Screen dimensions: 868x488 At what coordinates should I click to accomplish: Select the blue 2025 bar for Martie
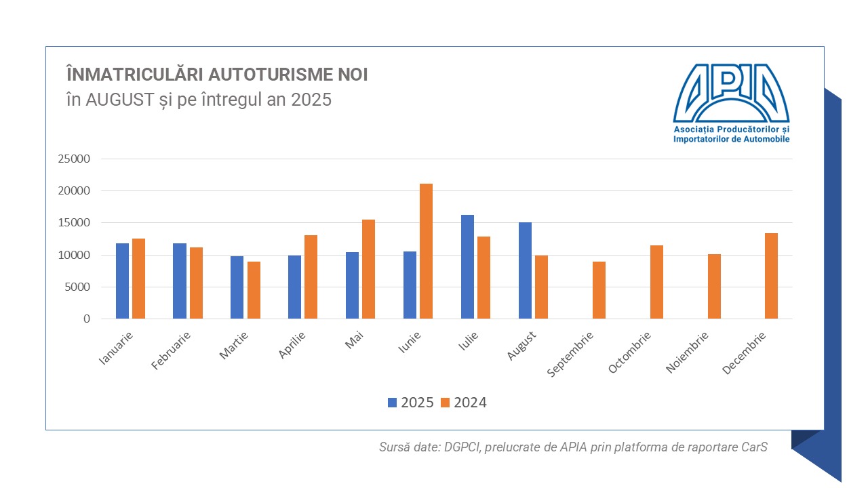(x=237, y=287)
